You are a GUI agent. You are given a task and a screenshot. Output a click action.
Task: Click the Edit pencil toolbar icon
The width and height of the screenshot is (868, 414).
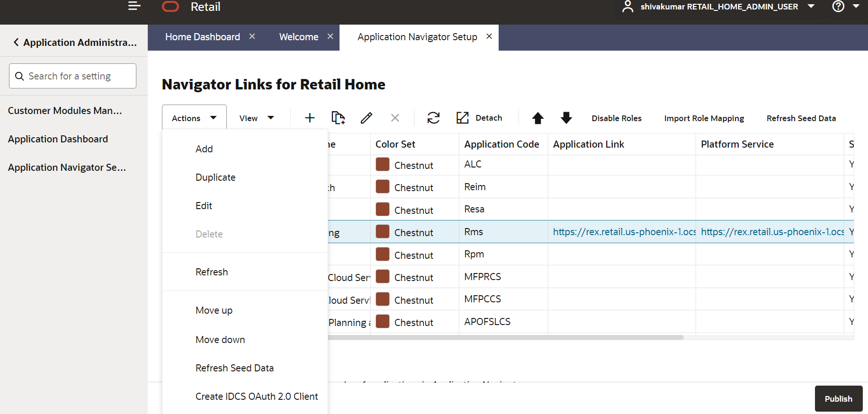[x=367, y=118]
